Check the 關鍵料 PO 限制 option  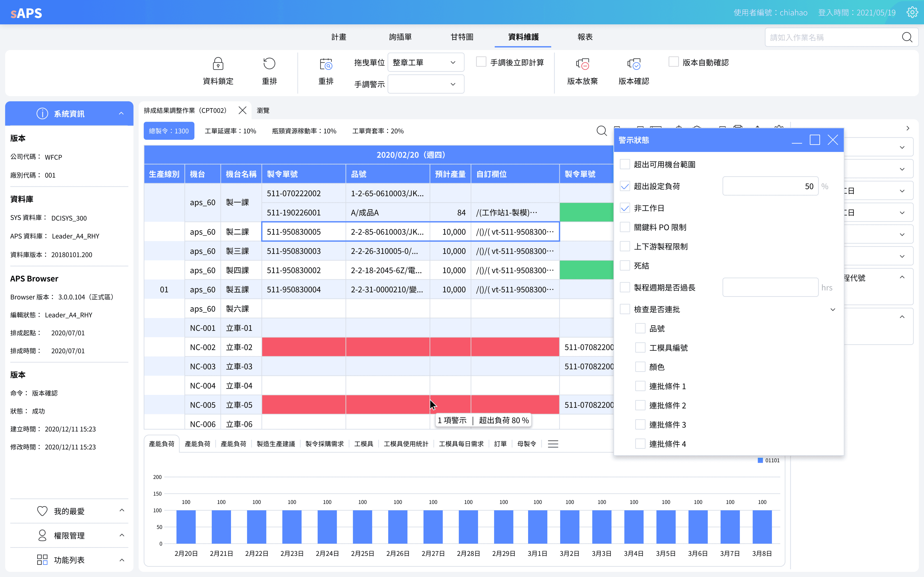pyautogui.click(x=625, y=227)
